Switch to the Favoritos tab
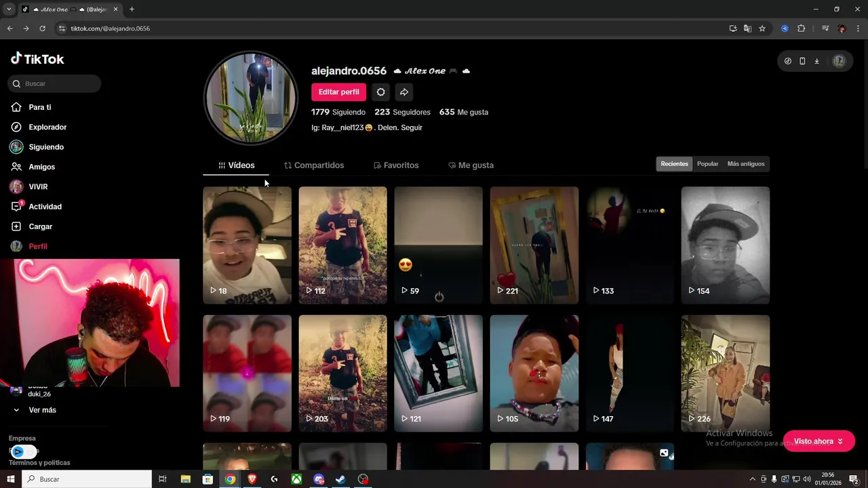 click(396, 165)
